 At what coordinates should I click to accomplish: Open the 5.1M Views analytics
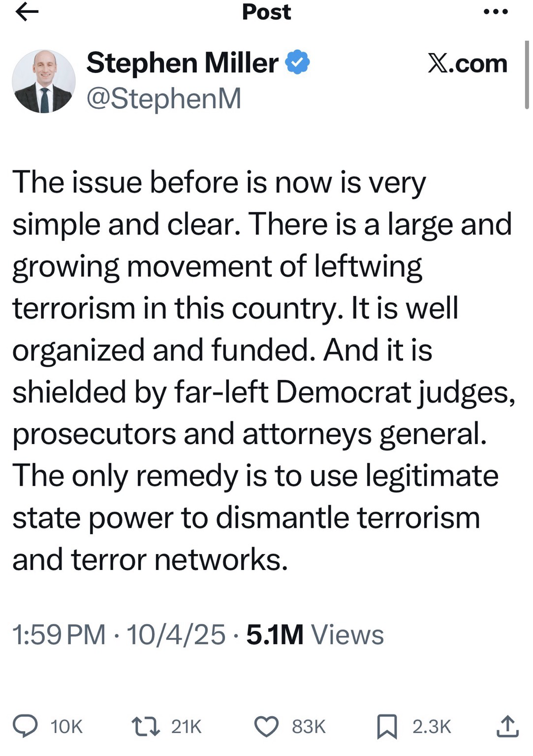point(315,634)
